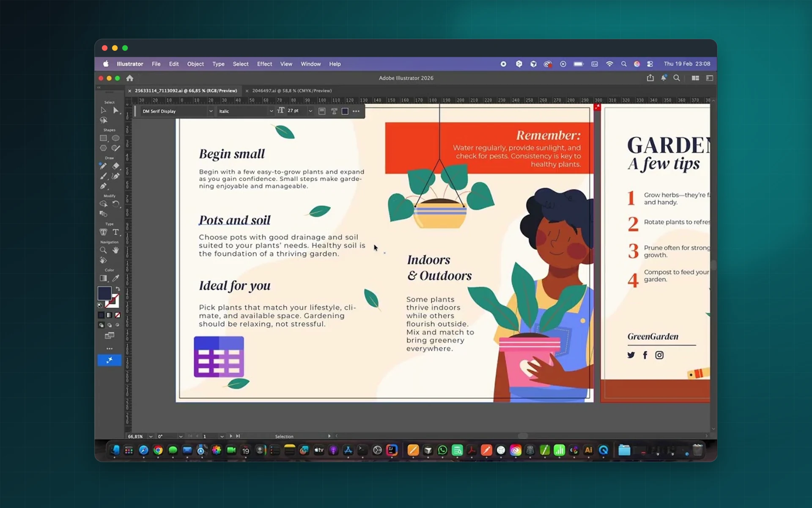Open the artboard number dropdown
Screen dimensions: 812x508
[x=222, y=436]
